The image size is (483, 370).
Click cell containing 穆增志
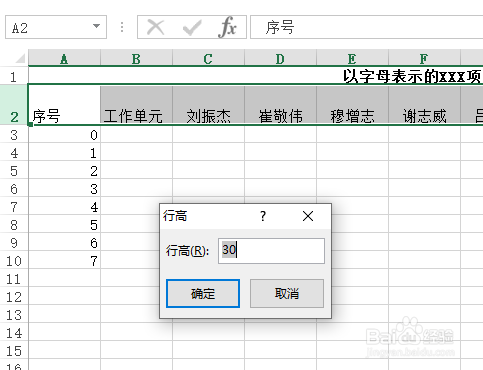click(352, 105)
